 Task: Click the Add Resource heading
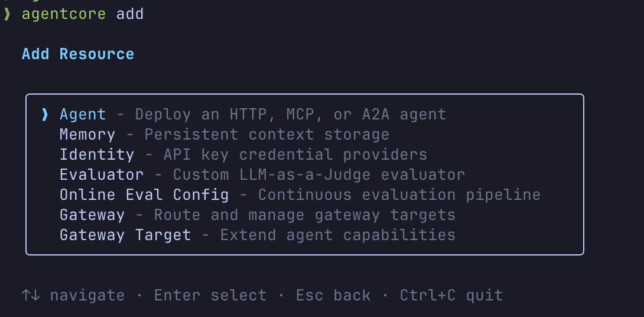click(78, 54)
